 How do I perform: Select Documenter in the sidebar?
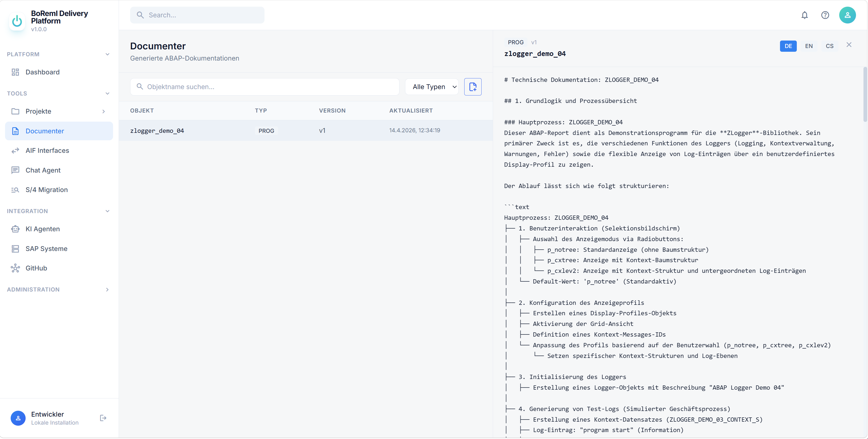coord(59,131)
